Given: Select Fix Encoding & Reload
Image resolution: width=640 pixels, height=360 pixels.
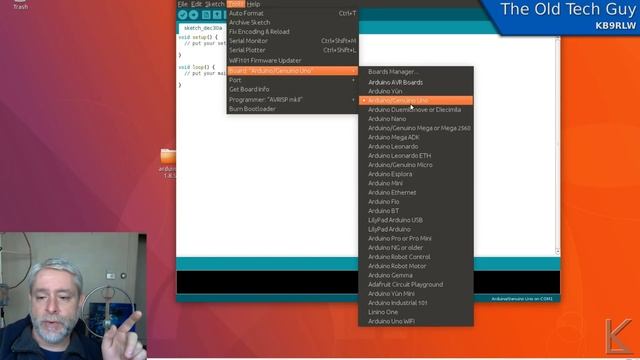Looking at the screenshot, I should [x=292, y=32].
